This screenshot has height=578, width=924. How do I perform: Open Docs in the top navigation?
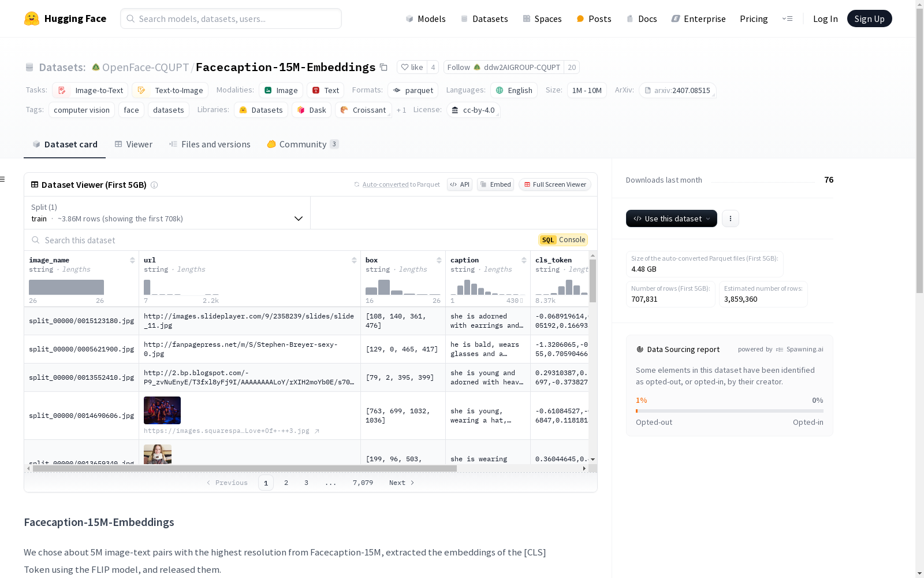coord(642,18)
